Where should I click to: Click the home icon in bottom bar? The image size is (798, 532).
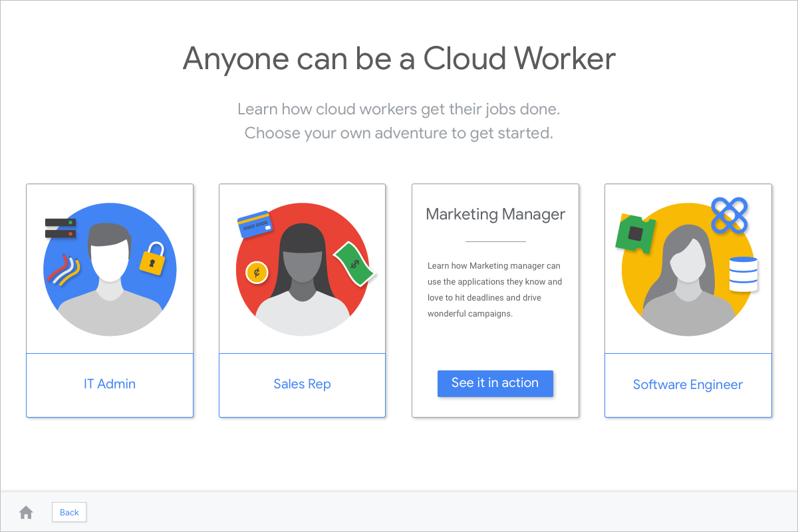point(26,512)
